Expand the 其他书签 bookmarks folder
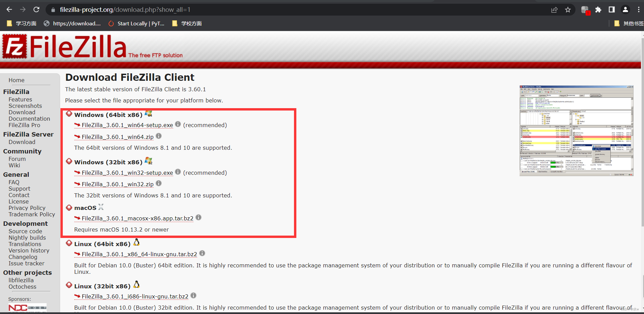Screen dimensions: 644x314 pos(630,23)
